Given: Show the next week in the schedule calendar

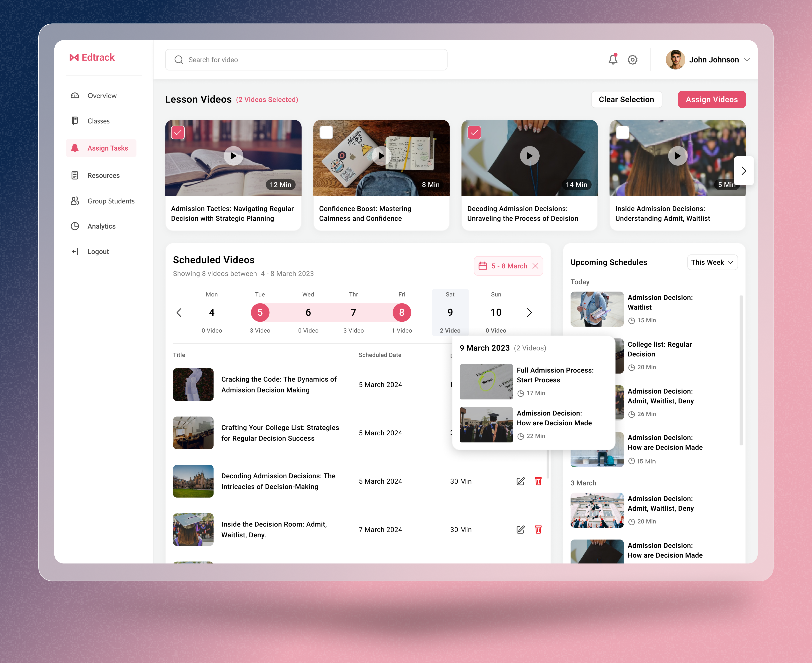Looking at the screenshot, I should tap(530, 312).
